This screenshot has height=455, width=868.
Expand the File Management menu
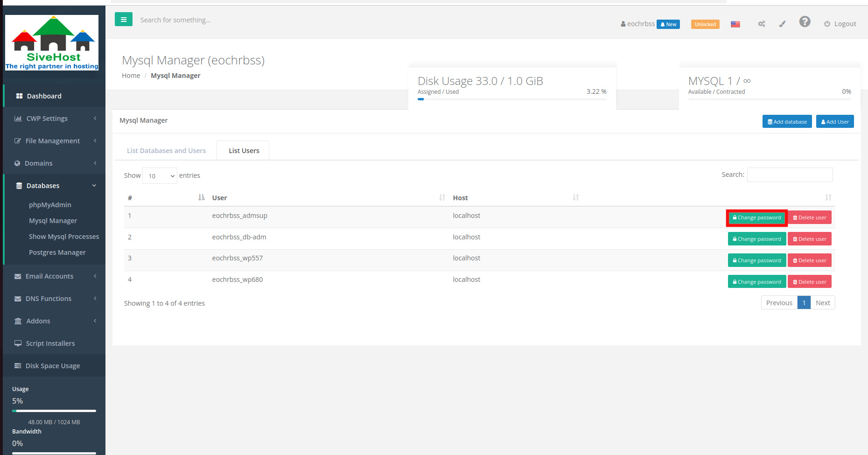click(x=54, y=140)
